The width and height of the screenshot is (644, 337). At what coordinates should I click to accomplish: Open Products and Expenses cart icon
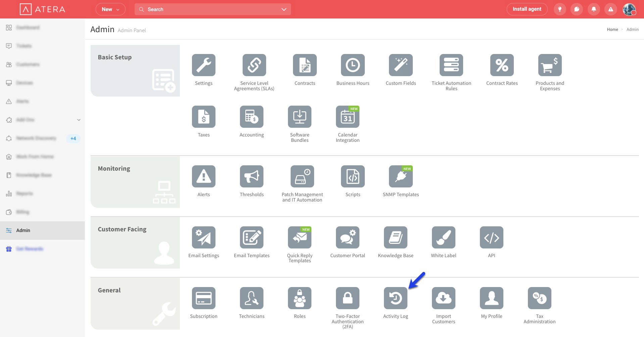click(x=550, y=65)
